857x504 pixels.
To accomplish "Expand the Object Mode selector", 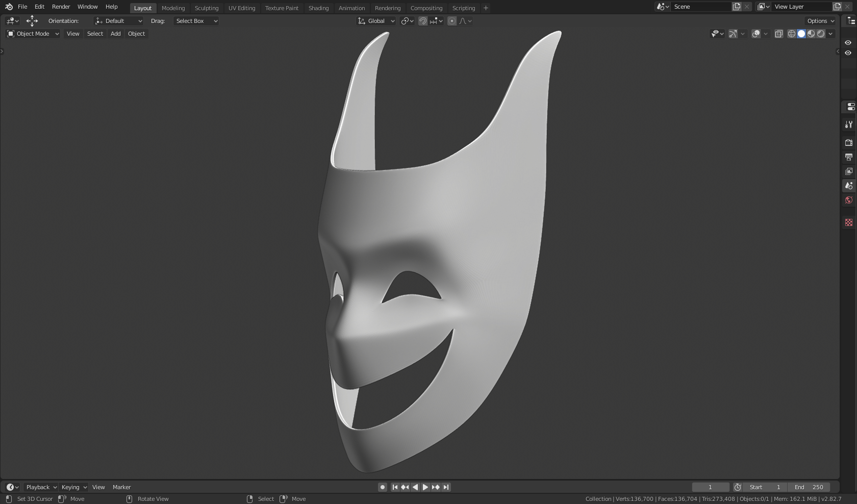I will pyautogui.click(x=32, y=34).
